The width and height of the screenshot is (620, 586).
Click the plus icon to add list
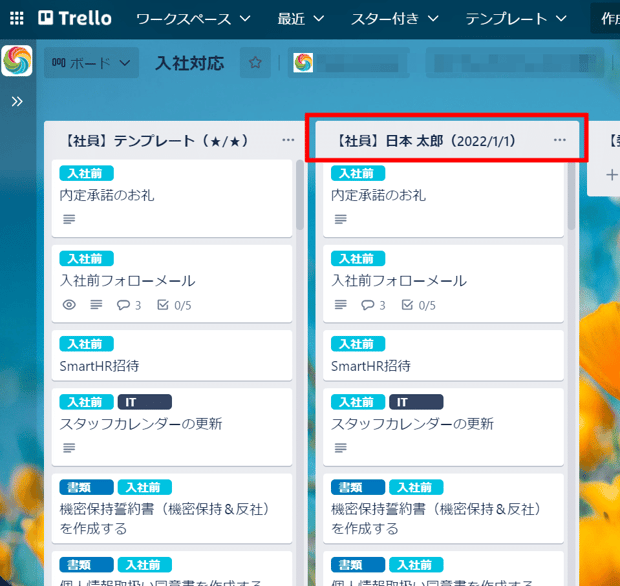(x=612, y=175)
